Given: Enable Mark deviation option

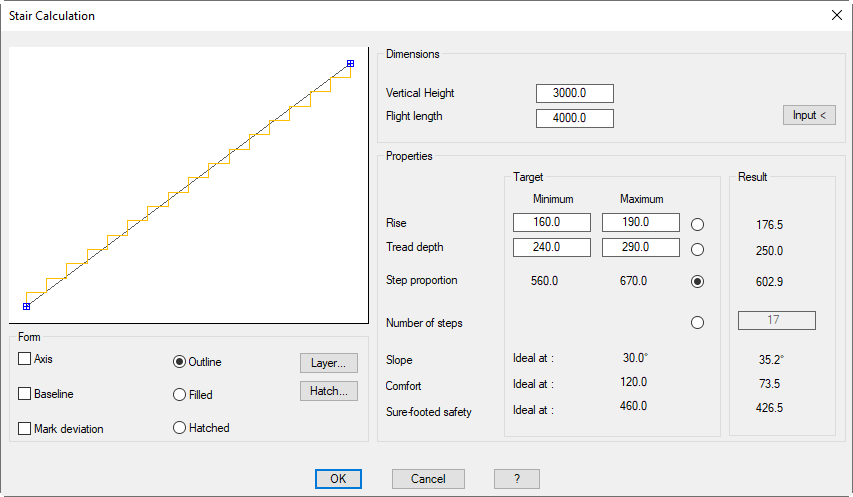Looking at the screenshot, I should (x=25, y=428).
